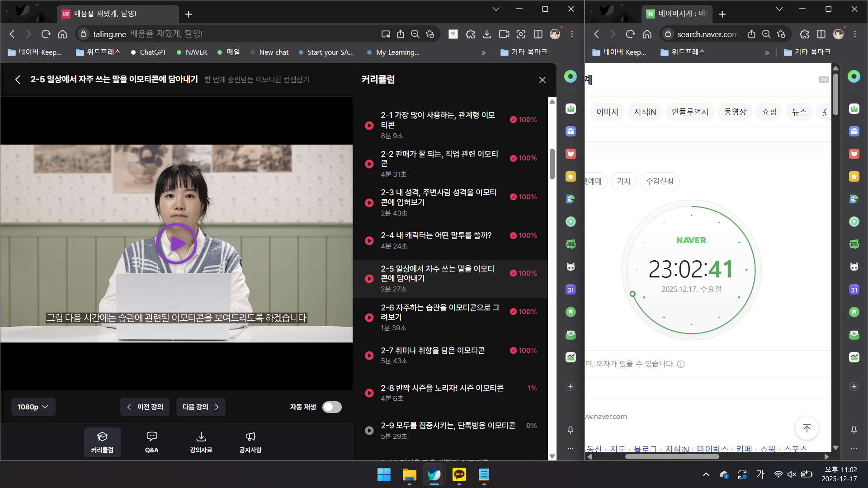
Task: Open the Q&A section icon
Action: [151, 436]
